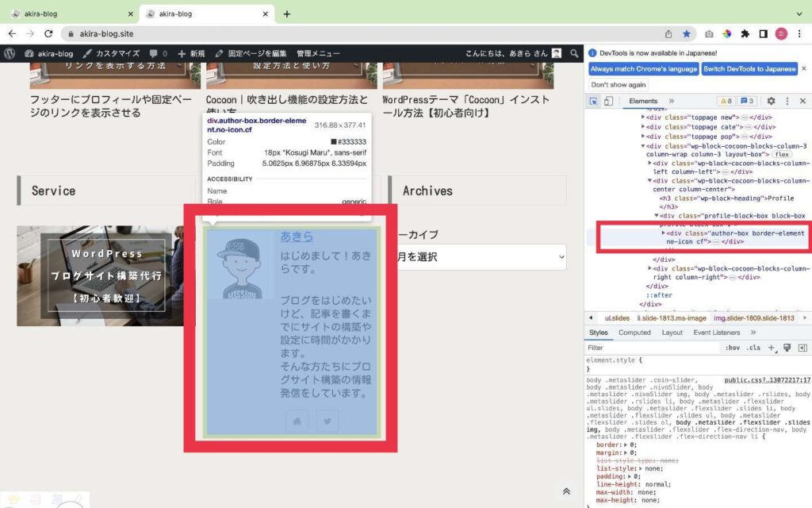Open the 月を選択 archive dropdown
812x508 pixels.
[481, 256]
